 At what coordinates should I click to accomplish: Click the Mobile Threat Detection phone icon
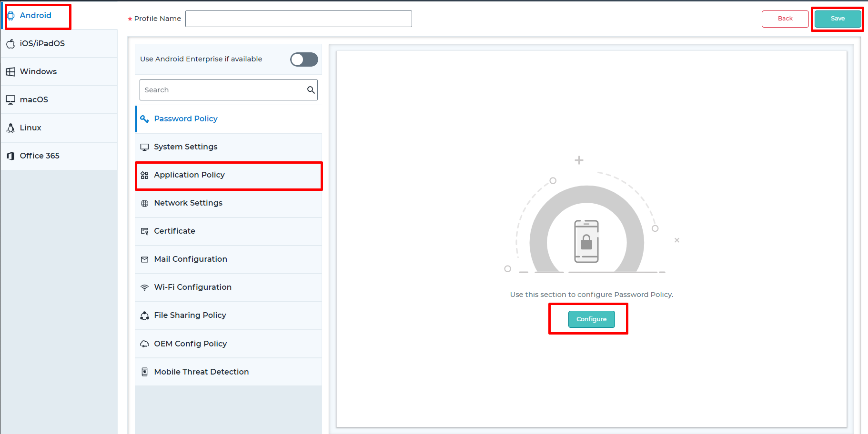point(145,371)
